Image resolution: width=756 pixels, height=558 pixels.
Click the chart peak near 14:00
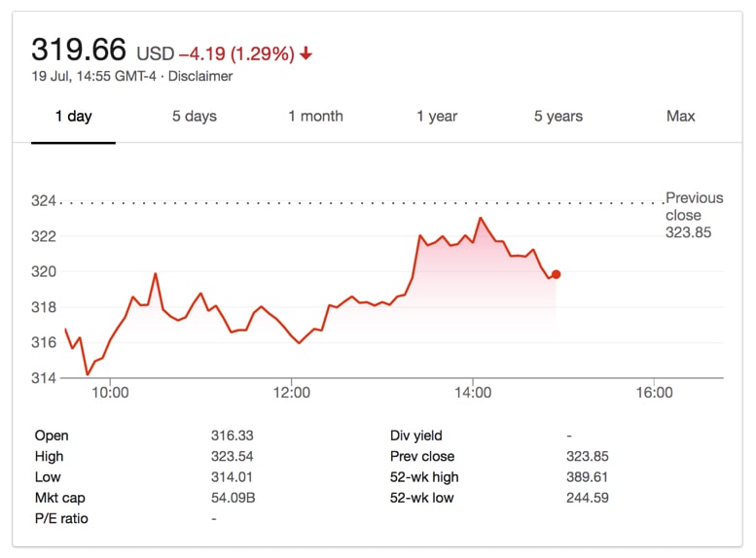click(481, 219)
